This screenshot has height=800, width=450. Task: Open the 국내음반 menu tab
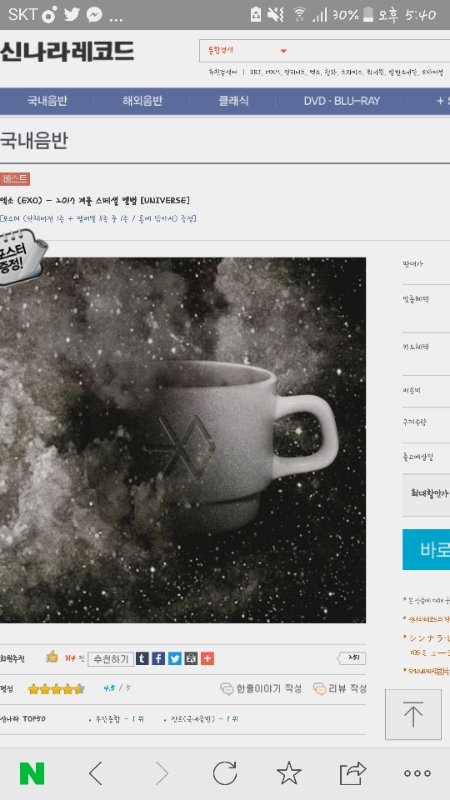[x=47, y=101]
